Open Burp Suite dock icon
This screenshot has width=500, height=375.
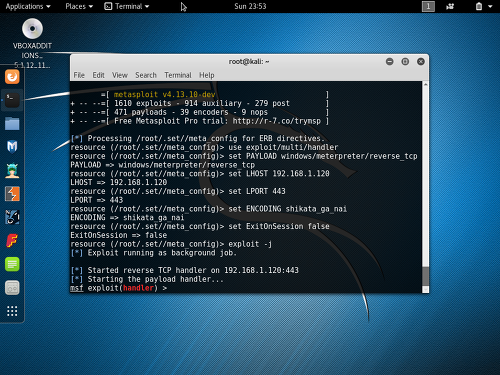pyautogui.click(x=12, y=194)
